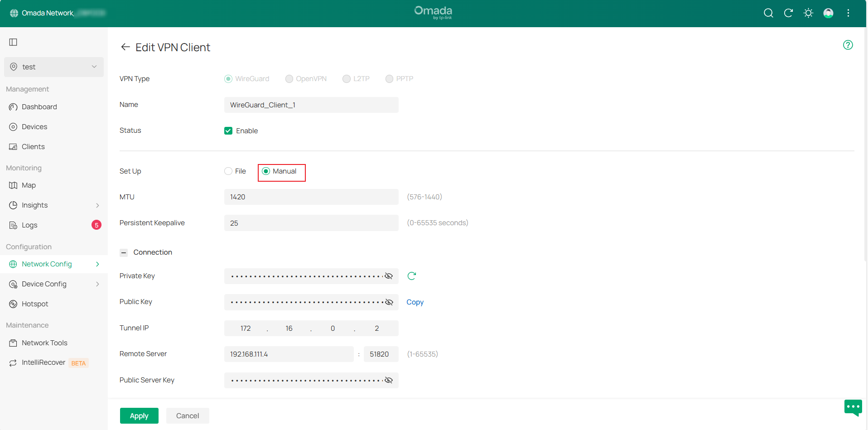Navigate to the Dashboard page
Screen dimensions: 868x430
pyautogui.click(x=39, y=107)
